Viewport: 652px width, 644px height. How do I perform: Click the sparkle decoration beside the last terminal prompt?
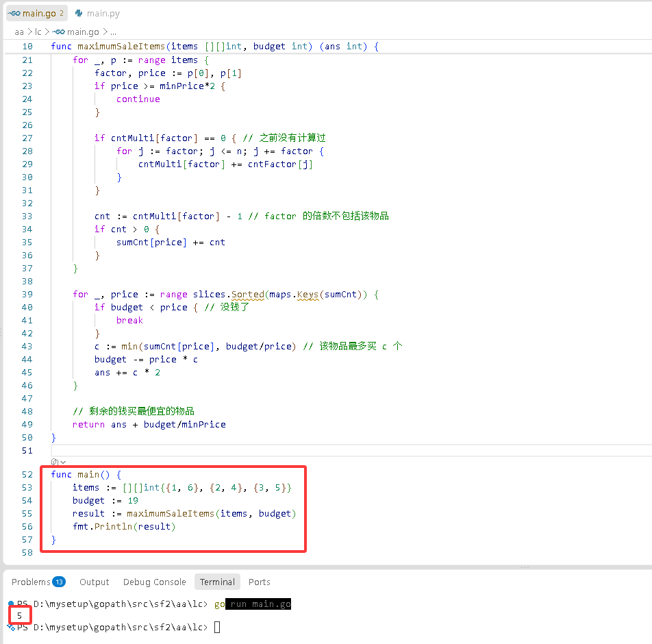point(11,627)
